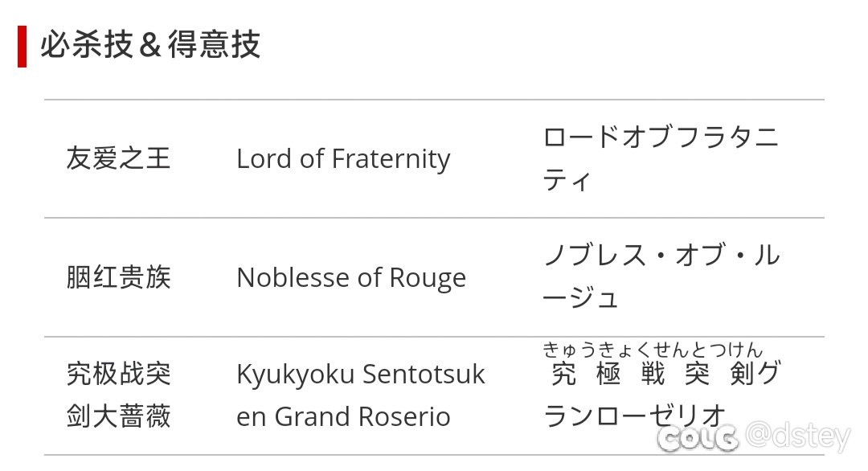Screen dimensions: 868x471
Task: Click the 胭红贵族 cell
Action: (118, 277)
